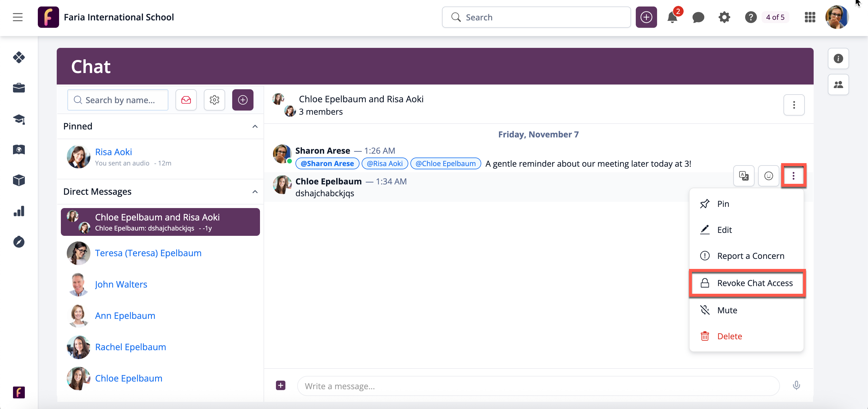
Task: Open the unread inbox filter icon
Action: pos(186,100)
